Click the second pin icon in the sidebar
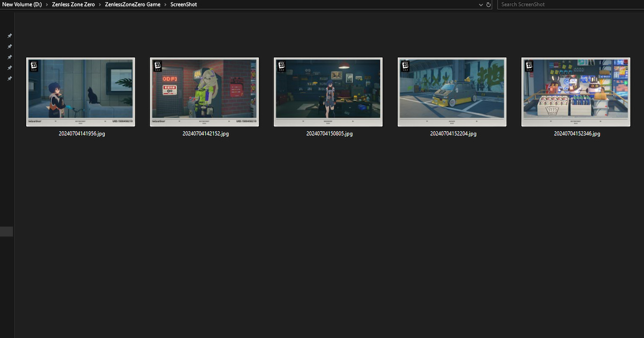Screen dimensions: 644x338 click(x=9, y=47)
